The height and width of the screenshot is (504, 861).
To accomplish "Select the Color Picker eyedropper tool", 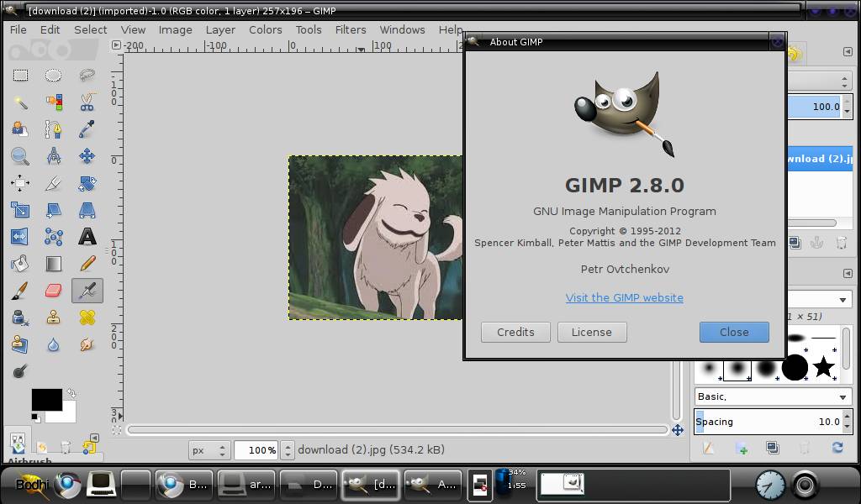I will click(87, 129).
